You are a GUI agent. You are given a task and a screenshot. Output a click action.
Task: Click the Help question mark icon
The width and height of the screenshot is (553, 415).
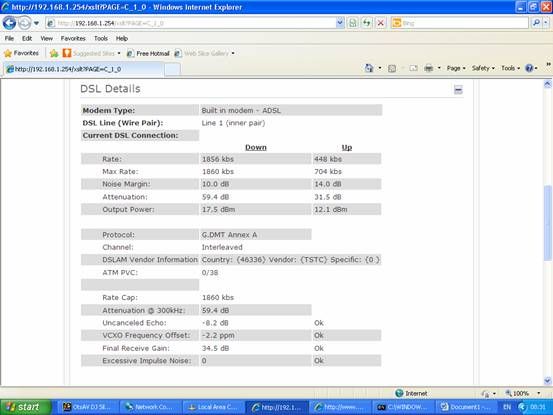coord(529,68)
